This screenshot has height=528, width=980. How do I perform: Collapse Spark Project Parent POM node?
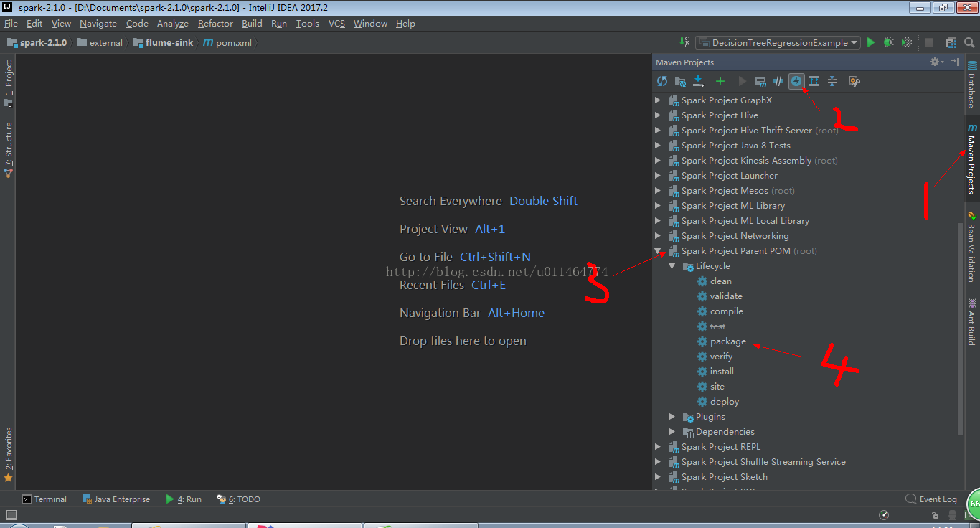[x=658, y=251]
